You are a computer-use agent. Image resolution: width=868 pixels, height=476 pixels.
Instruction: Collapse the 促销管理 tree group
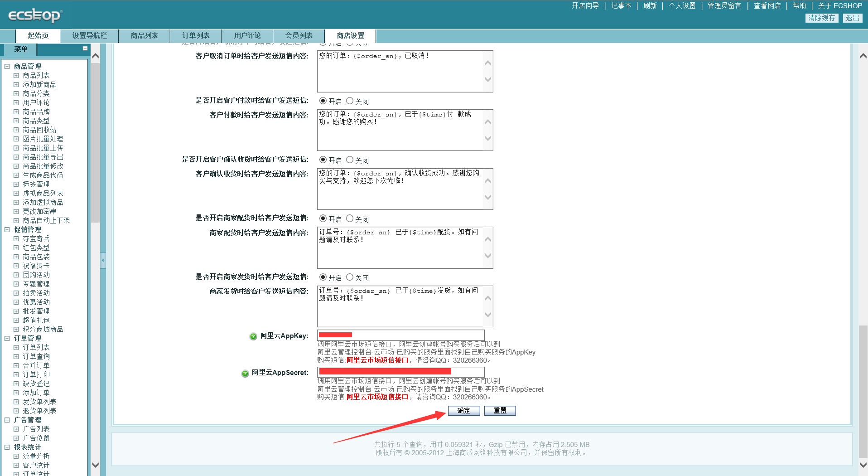click(x=7, y=230)
